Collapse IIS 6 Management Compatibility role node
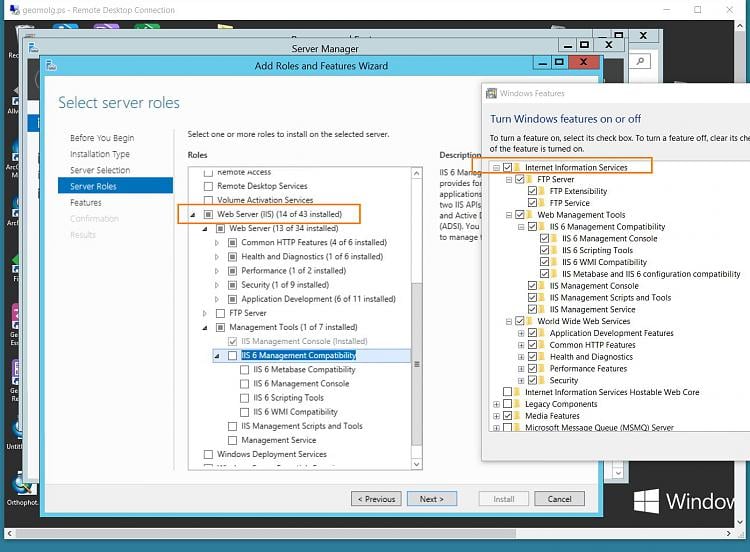This screenshot has width=750, height=552. [217, 356]
